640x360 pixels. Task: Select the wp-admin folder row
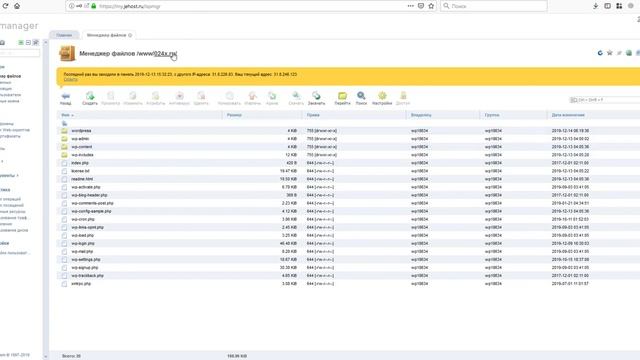[x=349, y=139]
